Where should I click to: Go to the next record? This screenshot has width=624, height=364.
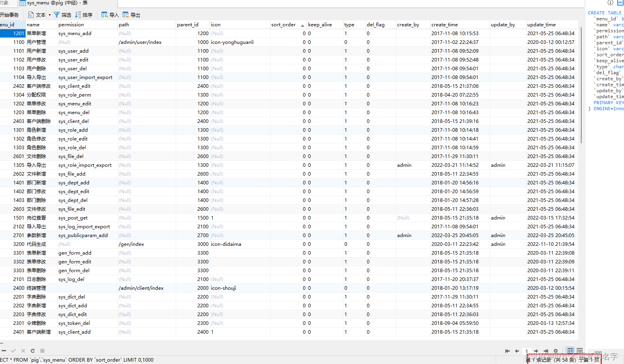[536, 351]
